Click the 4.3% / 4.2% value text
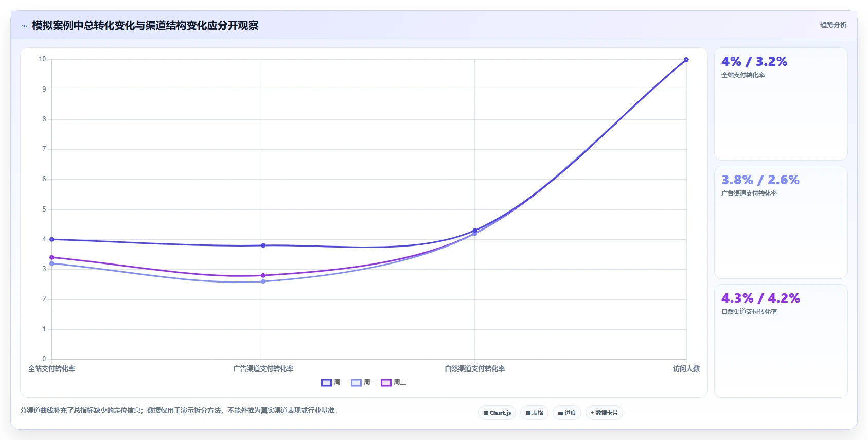This screenshot has width=868, height=440. [x=760, y=298]
